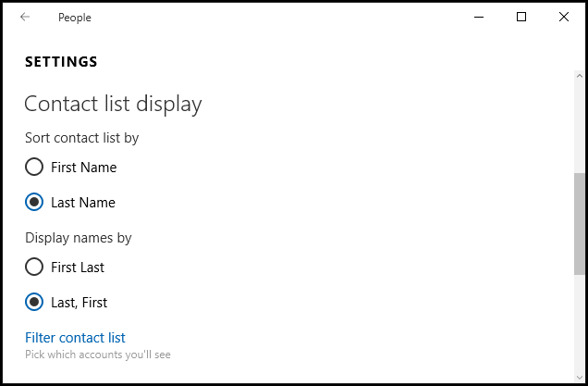Viewport: 588px width, 386px height.
Task: Click the People title in title bar
Action: pos(74,18)
